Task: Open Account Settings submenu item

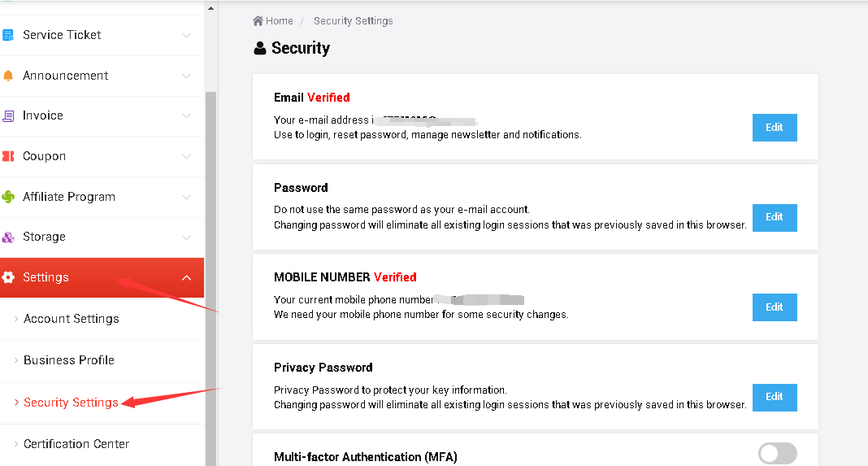Action: pos(72,319)
